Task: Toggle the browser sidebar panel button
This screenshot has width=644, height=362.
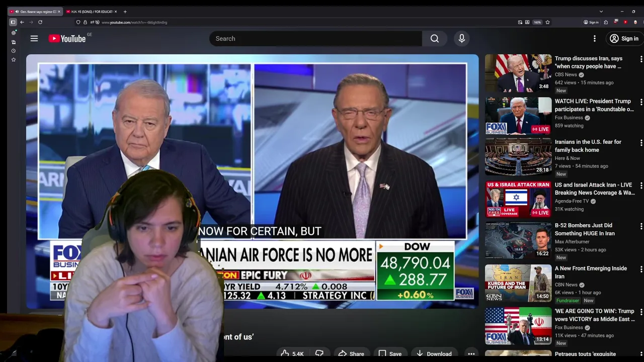Action: tap(13, 22)
